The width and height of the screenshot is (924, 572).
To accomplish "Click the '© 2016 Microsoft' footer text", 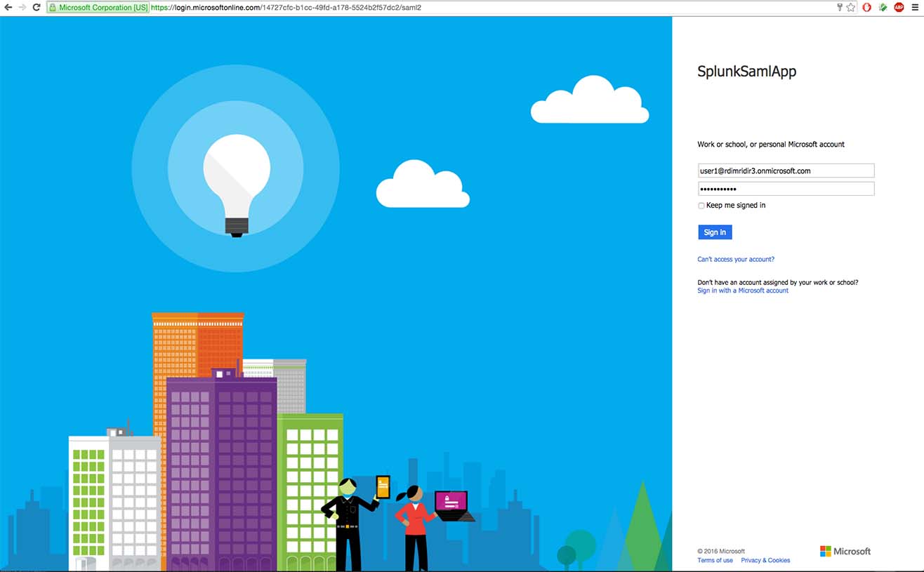I will [x=721, y=551].
